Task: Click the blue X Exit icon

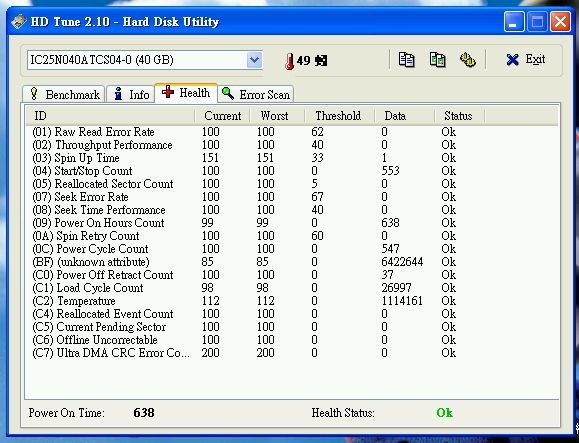Action: [512, 59]
